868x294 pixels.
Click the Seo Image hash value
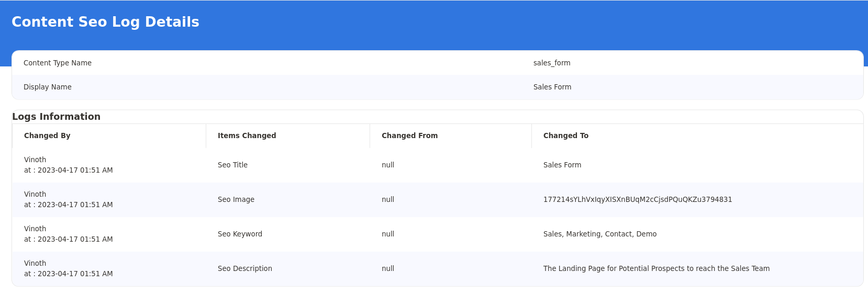click(638, 199)
